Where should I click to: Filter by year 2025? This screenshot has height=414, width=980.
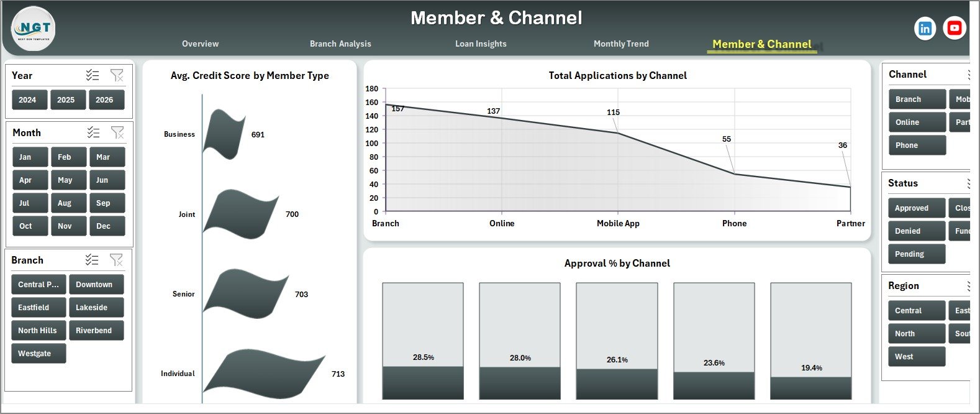68,99
